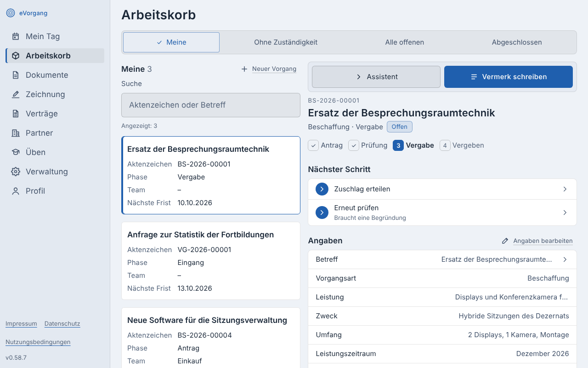Click the plus icon beside Neuer Vorgang
This screenshot has height=368, width=588.
tap(244, 69)
